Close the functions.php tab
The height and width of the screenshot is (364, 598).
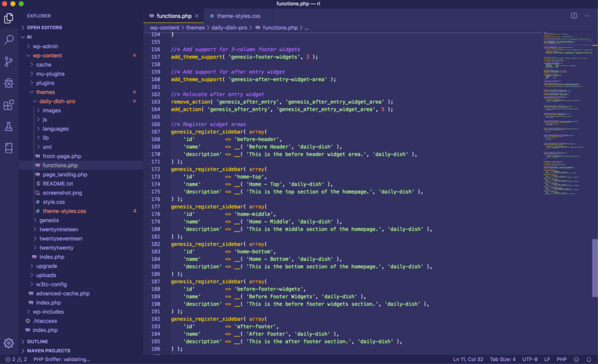click(x=197, y=16)
